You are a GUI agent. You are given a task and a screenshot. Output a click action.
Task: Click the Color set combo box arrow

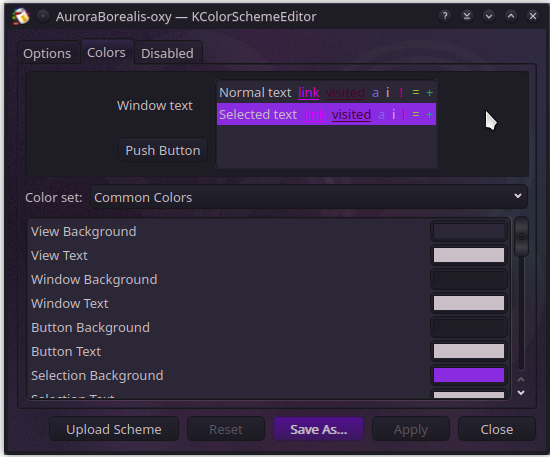(x=518, y=196)
